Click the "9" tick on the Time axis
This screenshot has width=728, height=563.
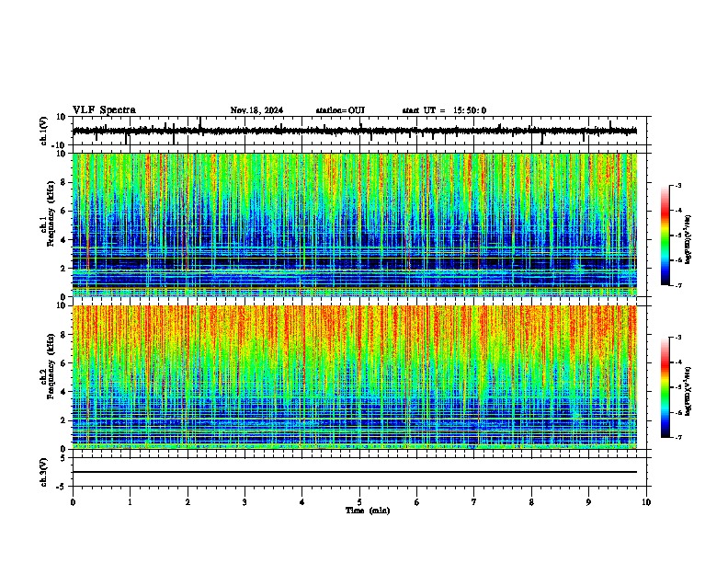click(588, 502)
